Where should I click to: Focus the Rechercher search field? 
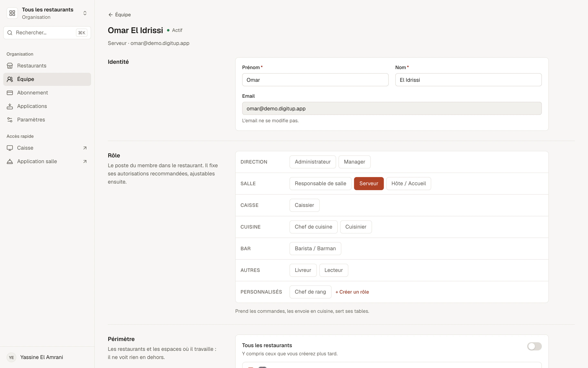pyautogui.click(x=47, y=33)
